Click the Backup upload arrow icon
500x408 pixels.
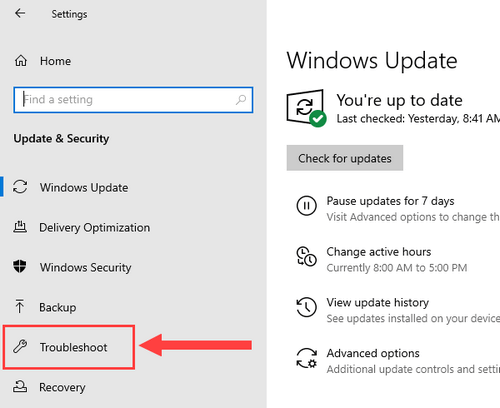(x=20, y=306)
